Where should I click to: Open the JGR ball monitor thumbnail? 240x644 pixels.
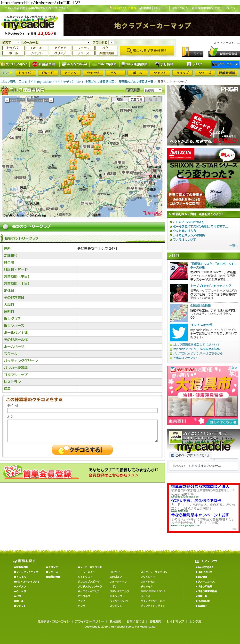(x=178, y=271)
